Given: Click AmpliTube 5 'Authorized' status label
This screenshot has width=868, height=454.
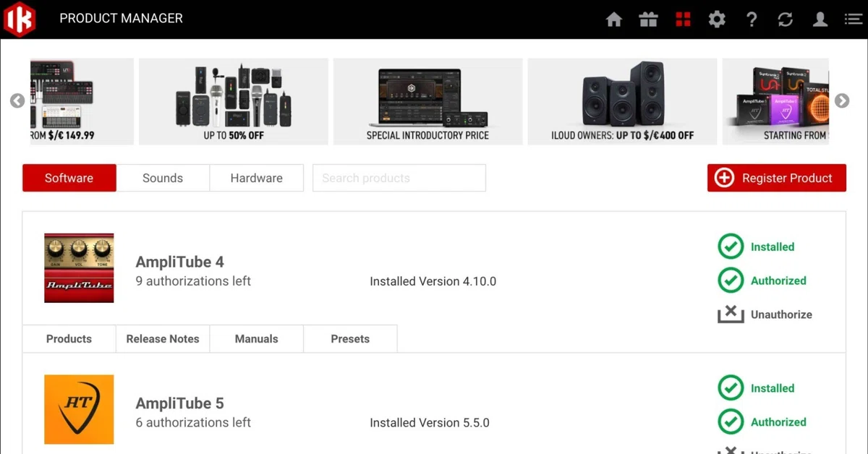Looking at the screenshot, I should (778, 422).
